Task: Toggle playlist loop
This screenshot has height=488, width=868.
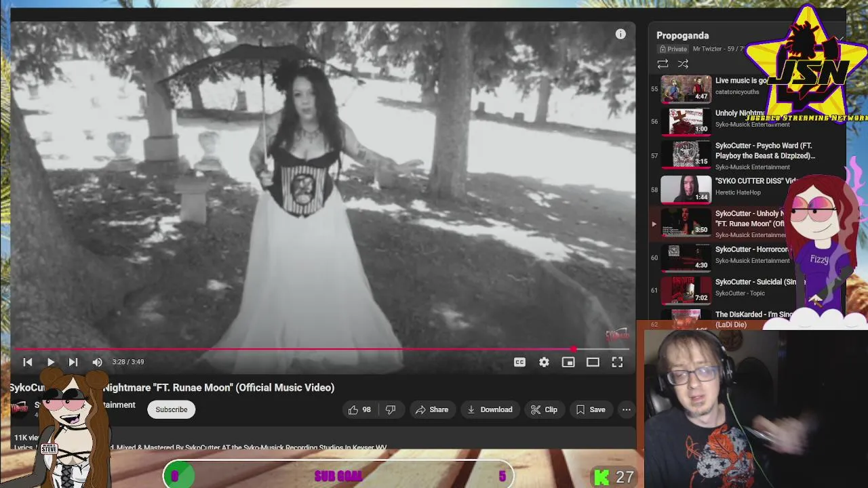Action: click(663, 64)
